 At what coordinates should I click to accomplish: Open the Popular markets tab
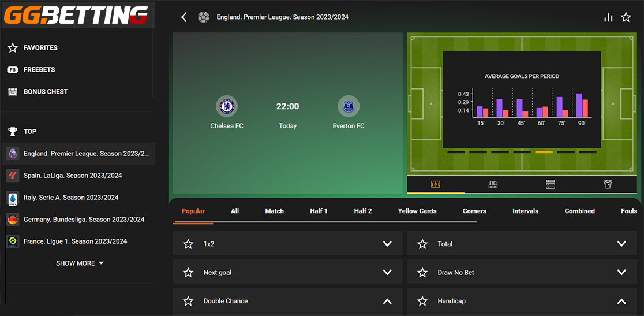click(x=193, y=211)
